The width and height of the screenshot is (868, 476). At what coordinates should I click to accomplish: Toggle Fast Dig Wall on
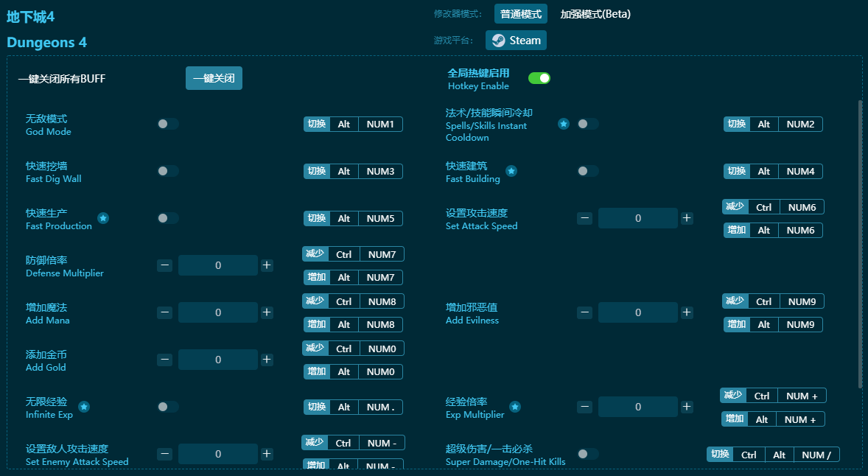[x=167, y=171]
